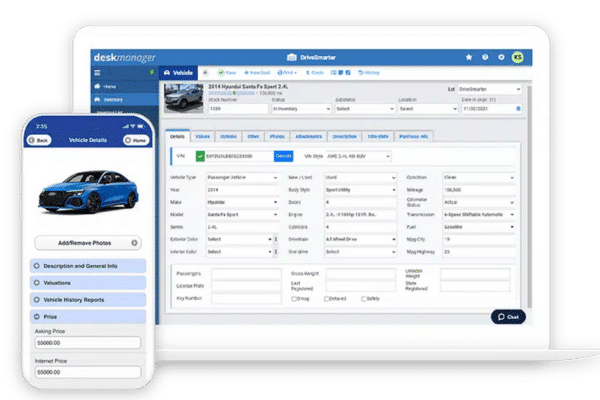Tap the Back button on phone
Screen dimensions: 600x400
(x=39, y=140)
